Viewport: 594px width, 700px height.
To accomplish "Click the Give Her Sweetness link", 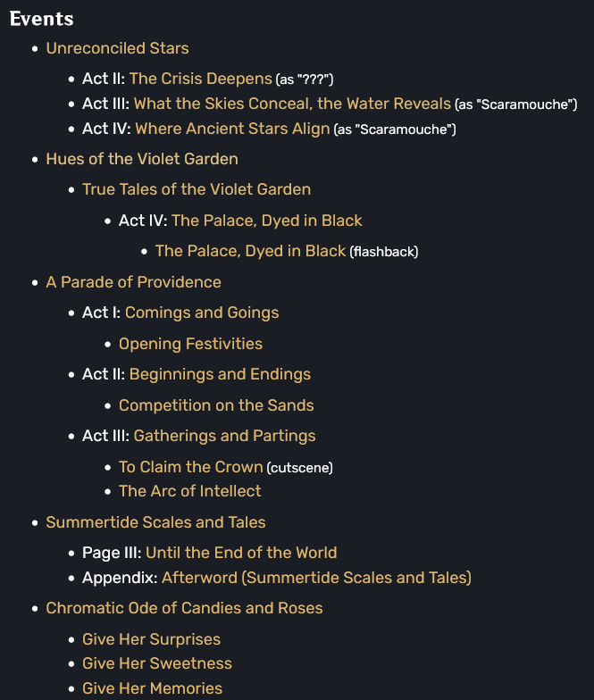I will click(157, 663).
